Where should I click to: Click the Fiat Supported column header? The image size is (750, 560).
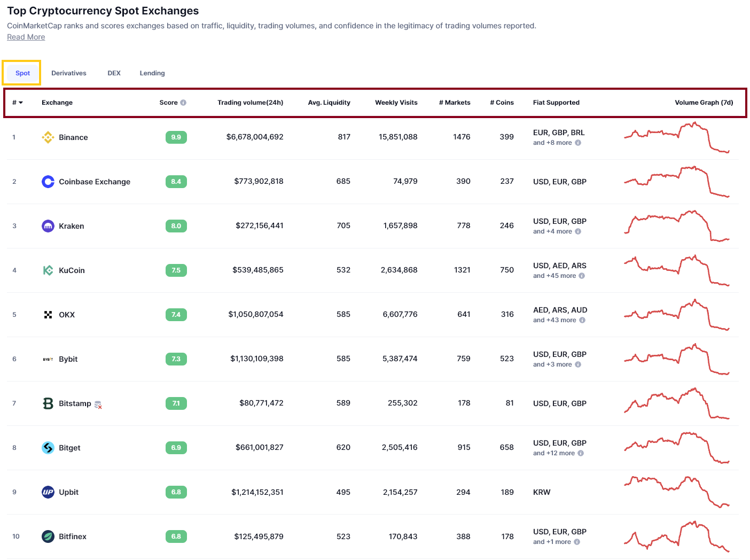click(556, 103)
